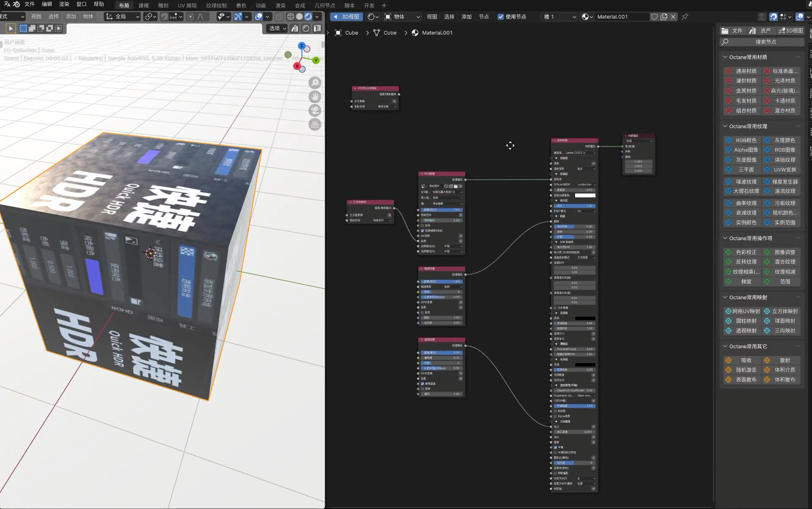Click the 3D视图 button in node editor header
This screenshot has width=812, height=509.
[x=347, y=16]
